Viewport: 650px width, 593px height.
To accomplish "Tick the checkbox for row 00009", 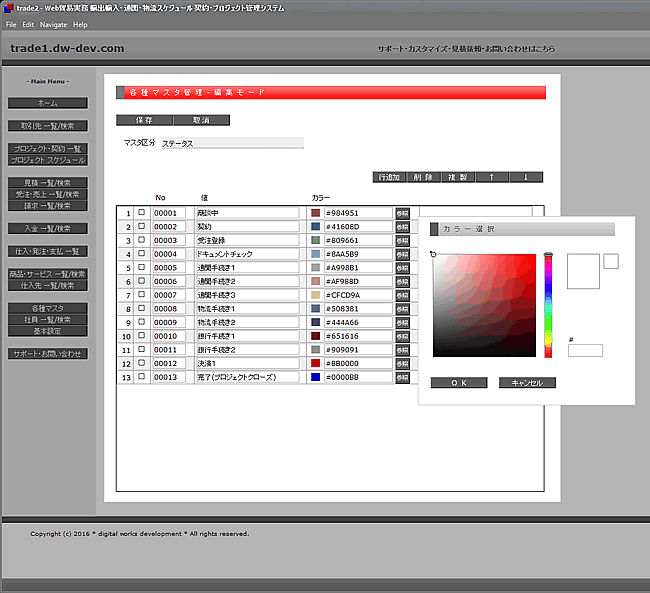I will coord(141,322).
